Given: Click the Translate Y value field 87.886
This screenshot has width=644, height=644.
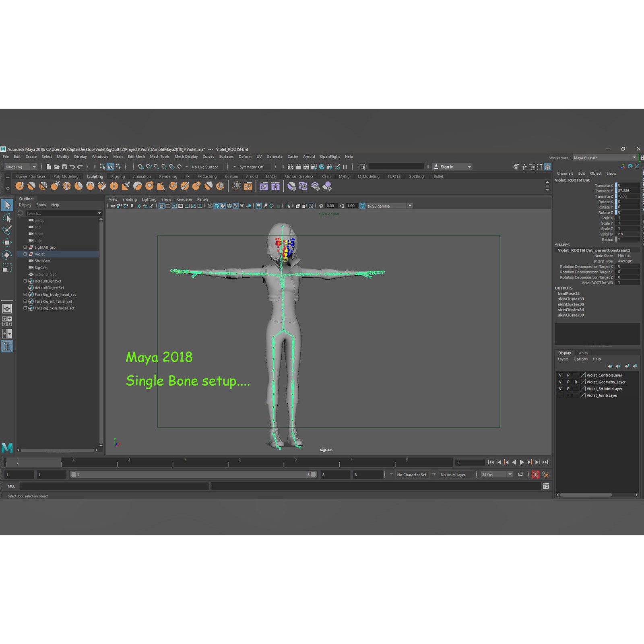Looking at the screenshot, I should pyautogui.click(x=629, y=191).
